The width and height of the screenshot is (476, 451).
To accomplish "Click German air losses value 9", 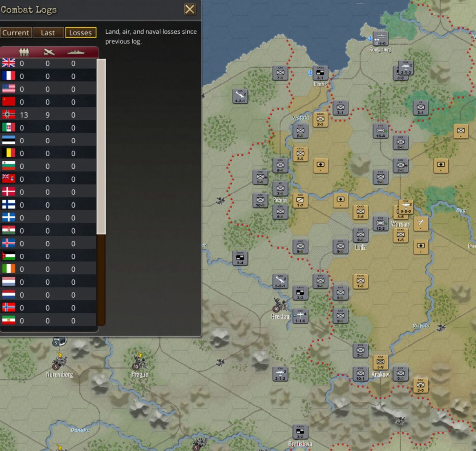I will tap(48, 115).
